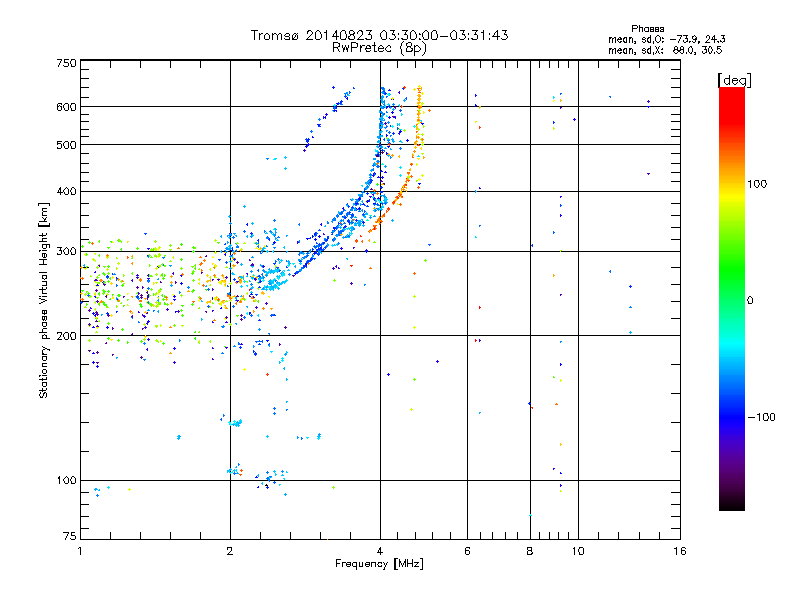
Task: Click the colorbar tick label '-100'
Action: (762, 417)
